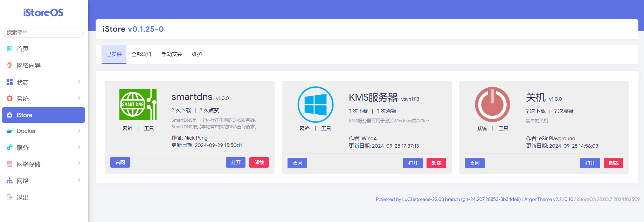Expand the 状态 menu chevron
The image size is (644, 222).
coord(79,82)
